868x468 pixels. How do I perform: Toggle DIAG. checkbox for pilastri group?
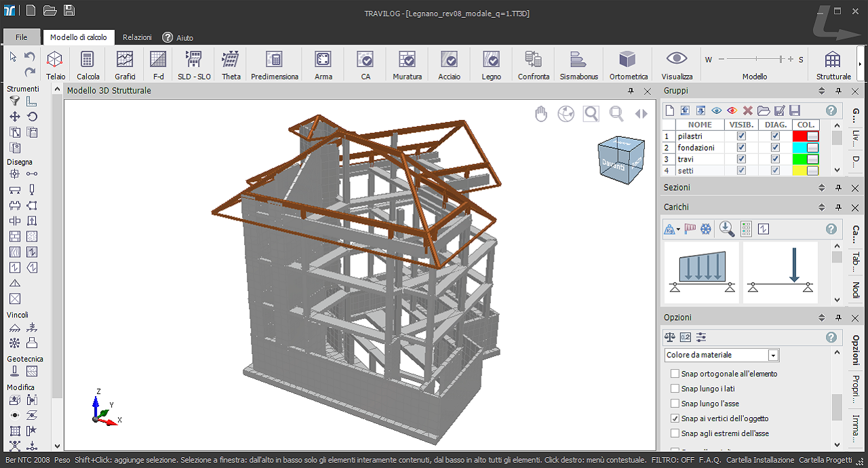pos(775,136)
